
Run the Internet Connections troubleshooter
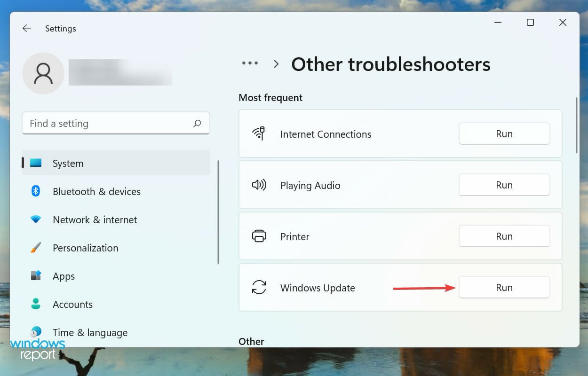504,133
